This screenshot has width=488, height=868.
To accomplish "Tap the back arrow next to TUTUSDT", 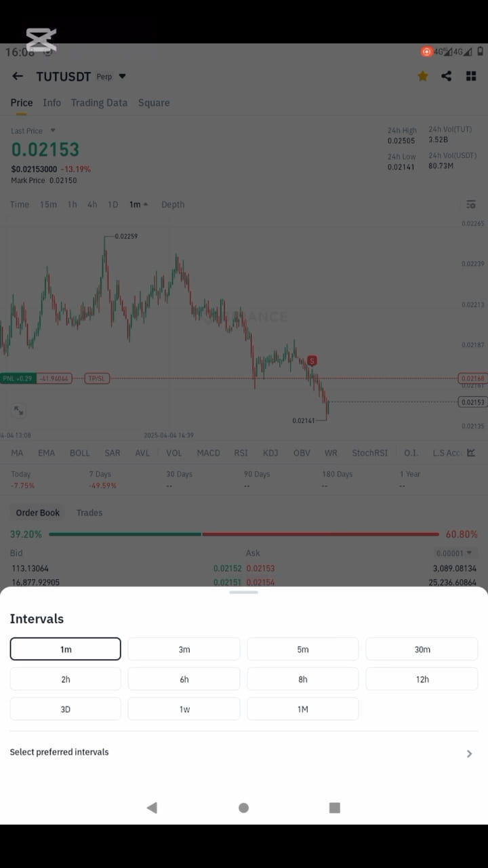I will [18, 77].
